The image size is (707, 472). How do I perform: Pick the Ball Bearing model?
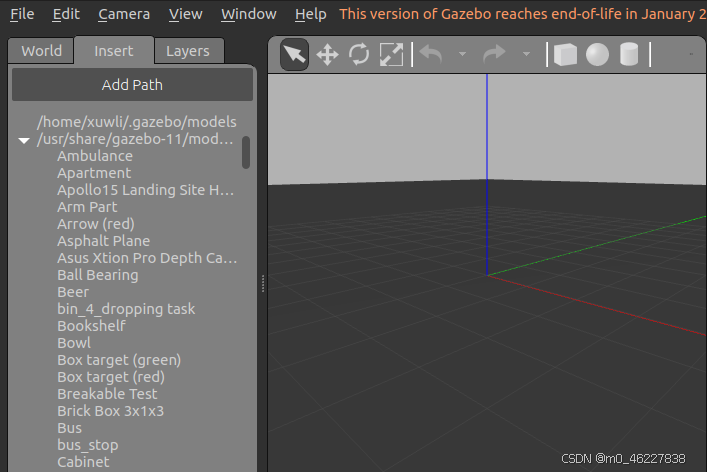pyautogui.click(x=97, y=275)
